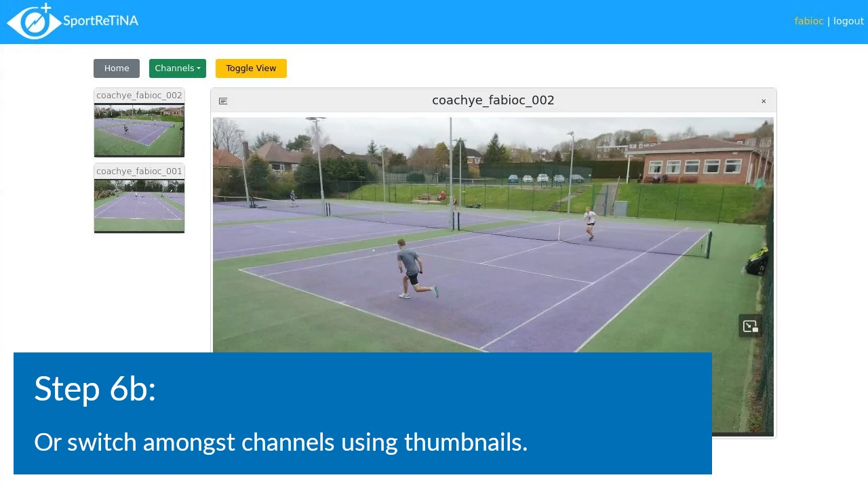868x488 pixels.
Task: Enable picture-in-picture on the video
Action: click(x=750, y=327)
